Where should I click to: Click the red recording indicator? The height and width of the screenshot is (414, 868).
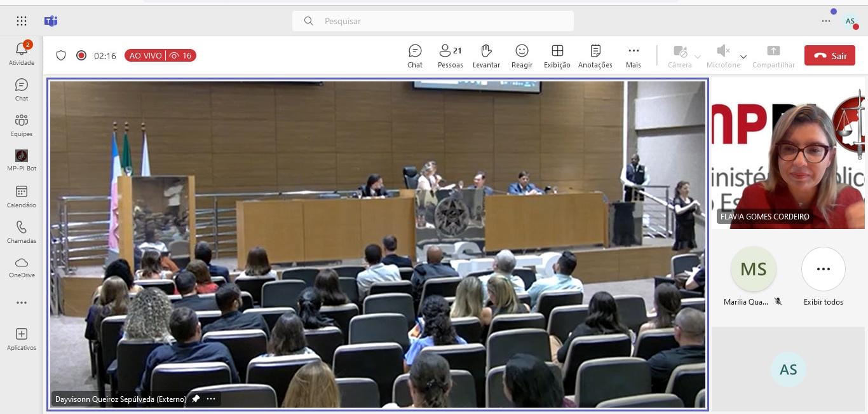[x=81, y=55]
